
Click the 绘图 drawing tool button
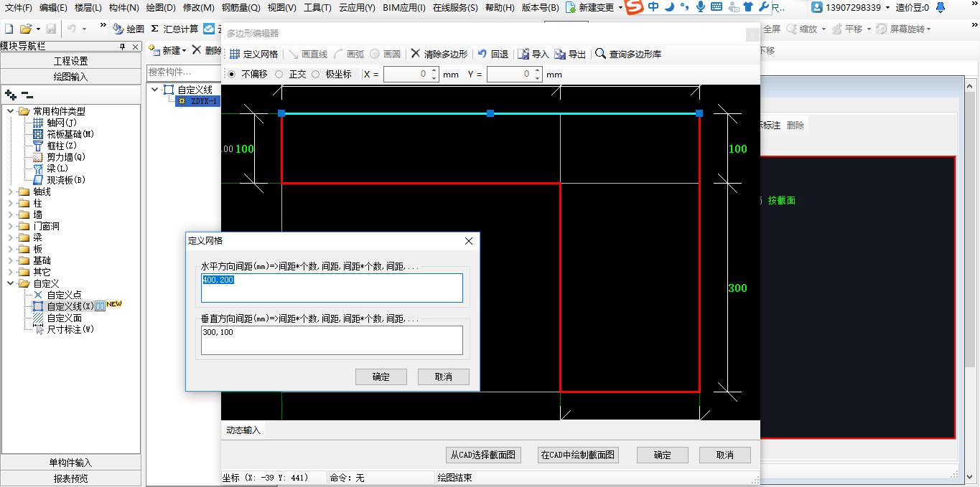[x=129, y=29]
